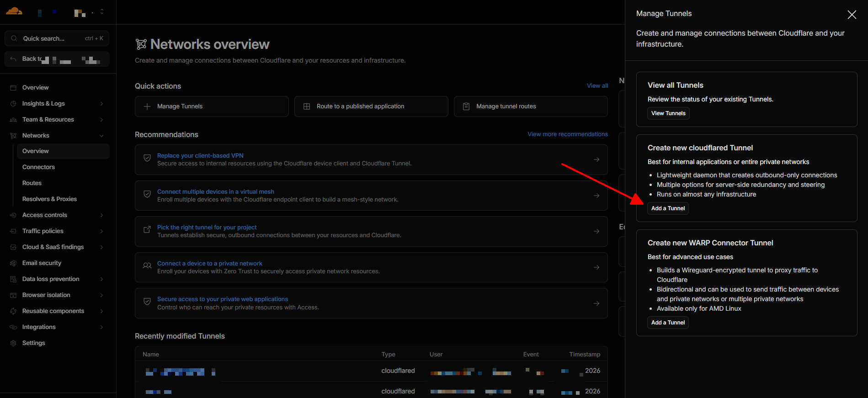Image resolution: width=868 pixels, height=398 pixels.
Task: Click the Timestamp column header
Action: click(x=585, y=355)
